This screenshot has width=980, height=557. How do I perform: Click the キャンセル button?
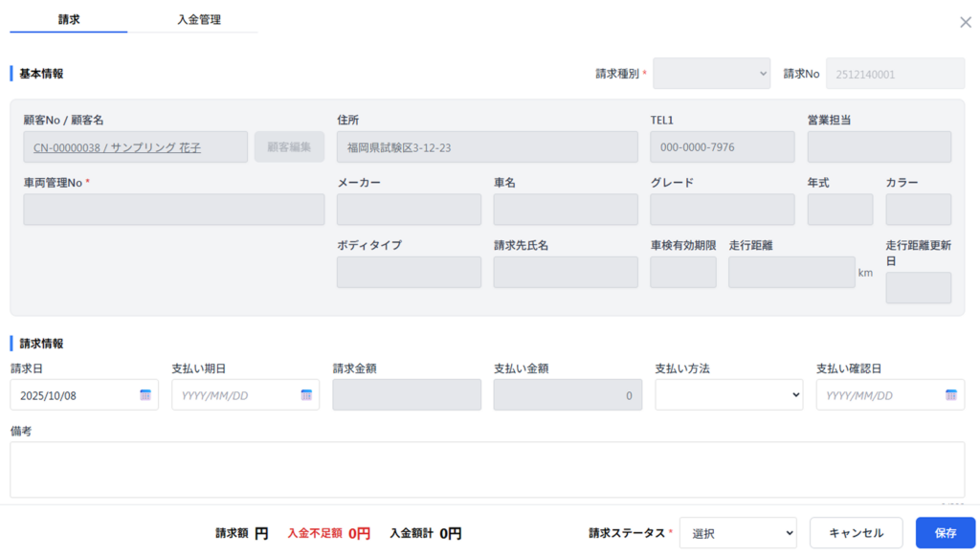[856, 533]
